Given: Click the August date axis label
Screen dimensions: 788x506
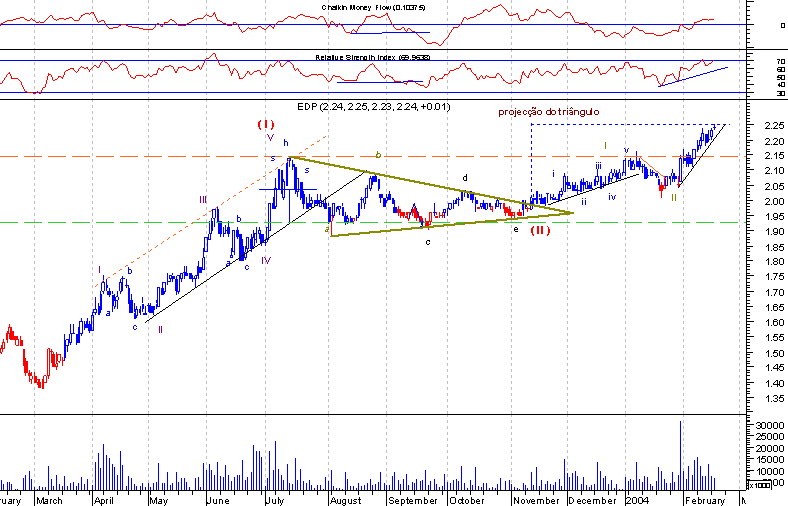Looking at the screenshot, I should coord(345,500).
